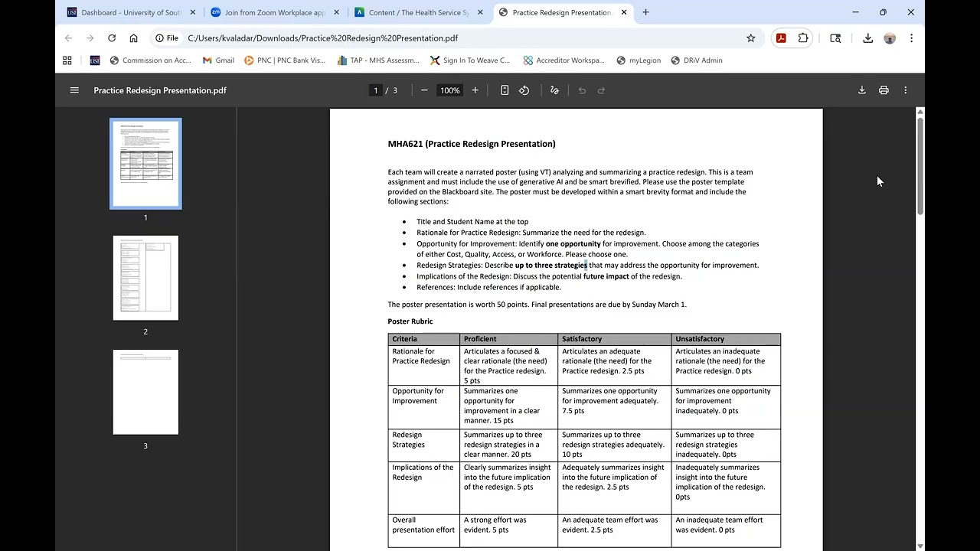The height and width of the screenshot is (551, 980).
Task: Select the page 1 thumbnail
Action: (x=145, y=163)
